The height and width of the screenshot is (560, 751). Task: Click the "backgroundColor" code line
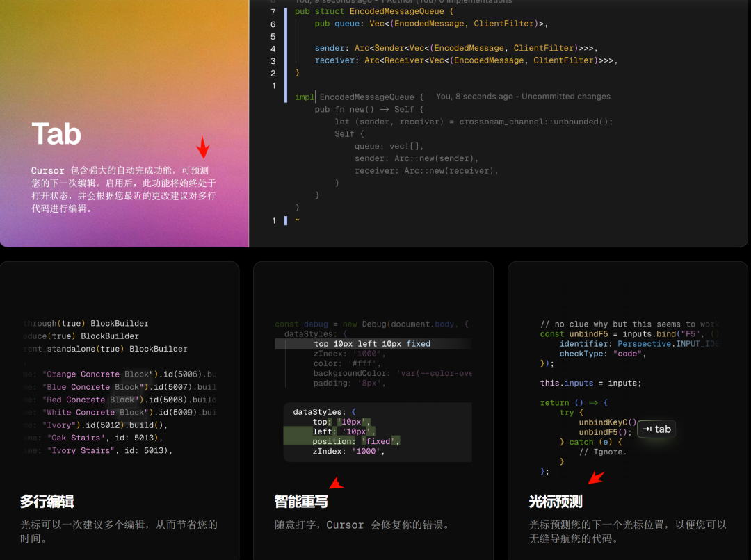[392, 373]
